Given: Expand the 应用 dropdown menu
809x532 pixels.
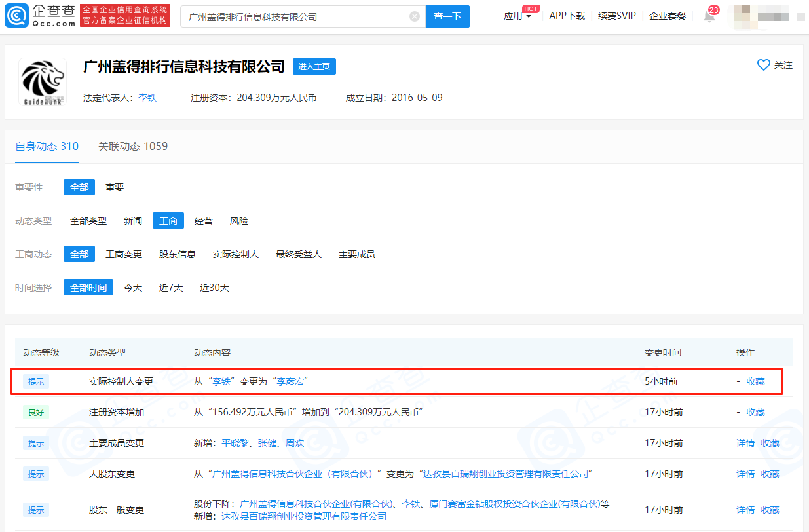Looking at the screenshot, I should pos(517,16).
